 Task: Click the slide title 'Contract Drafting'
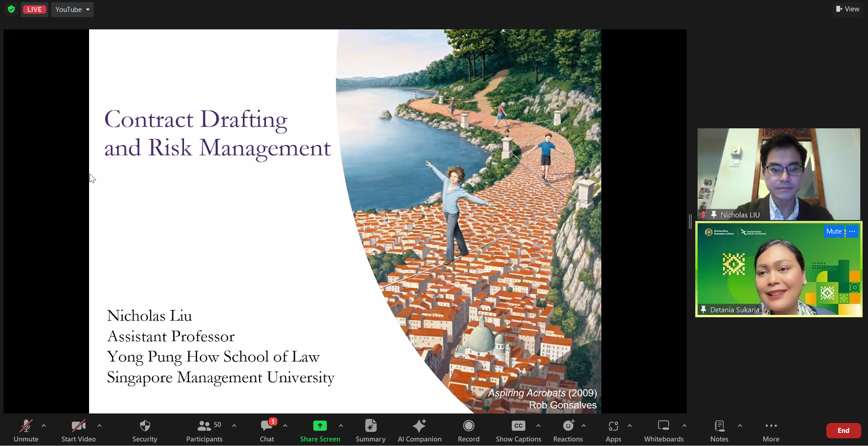coord(196,120)
